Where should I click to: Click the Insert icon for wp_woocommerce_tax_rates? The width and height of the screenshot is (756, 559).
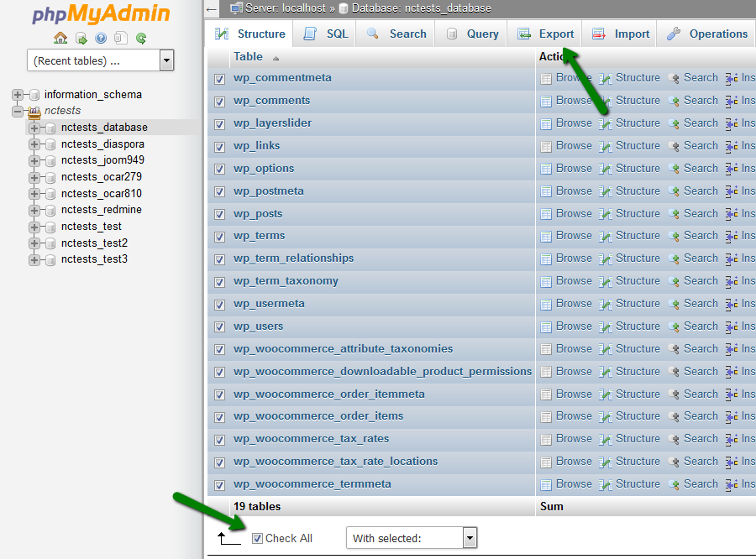point(732,440)
